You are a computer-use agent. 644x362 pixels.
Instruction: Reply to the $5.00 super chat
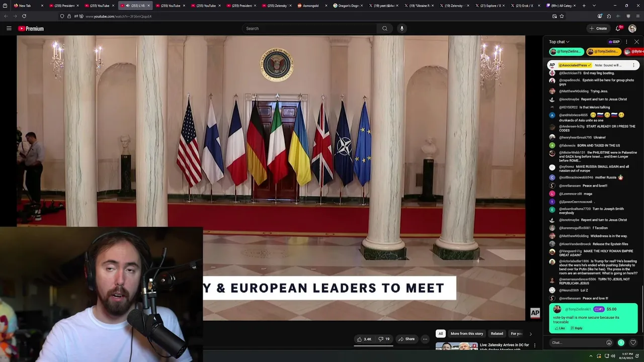pyautogui.click(x=577, y=328)
